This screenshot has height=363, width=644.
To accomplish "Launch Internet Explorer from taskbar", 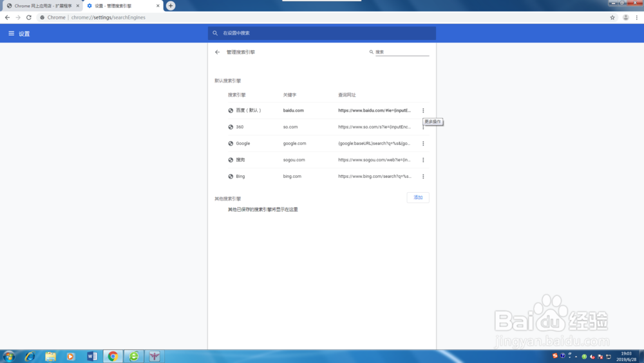I will pos(30,357).
